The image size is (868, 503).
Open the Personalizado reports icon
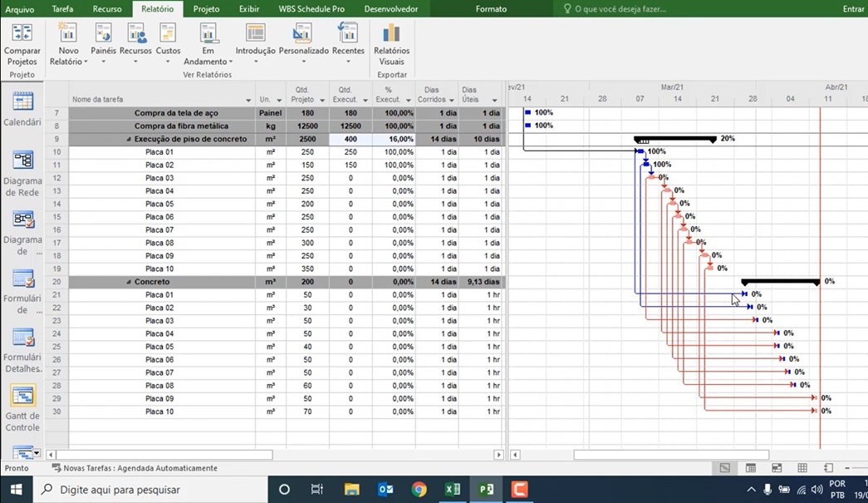pyautogui.click(x=303, y=44)
